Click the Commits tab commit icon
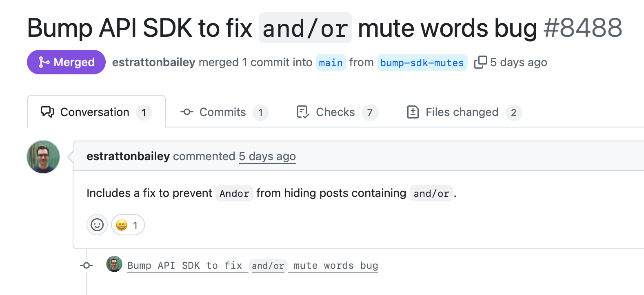The height and width of the screenshot is (295, 644). (187, 112)
